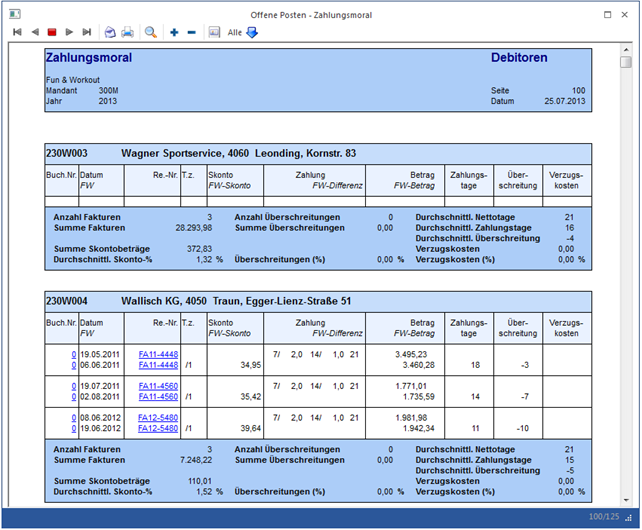Click booking number 0 for 02.08.2011
Viewport: 642px width, 530px height.
pyautogui.click(x=72, y=397)
